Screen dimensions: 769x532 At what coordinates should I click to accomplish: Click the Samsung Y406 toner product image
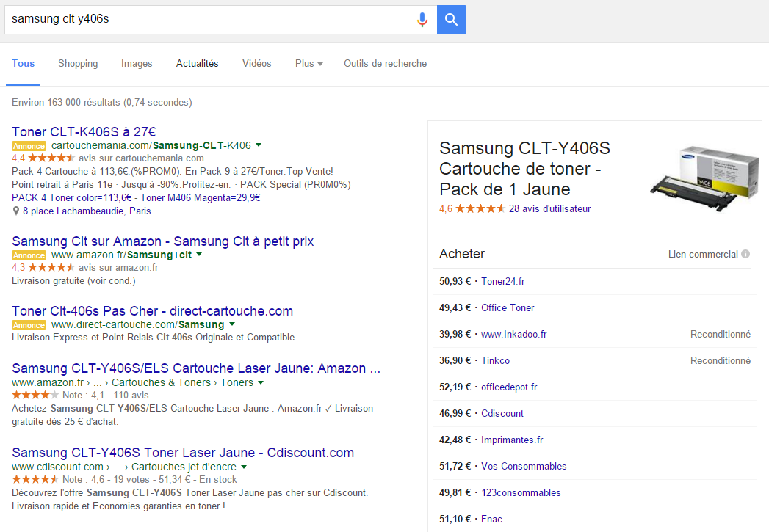click(x=704, y=178)
